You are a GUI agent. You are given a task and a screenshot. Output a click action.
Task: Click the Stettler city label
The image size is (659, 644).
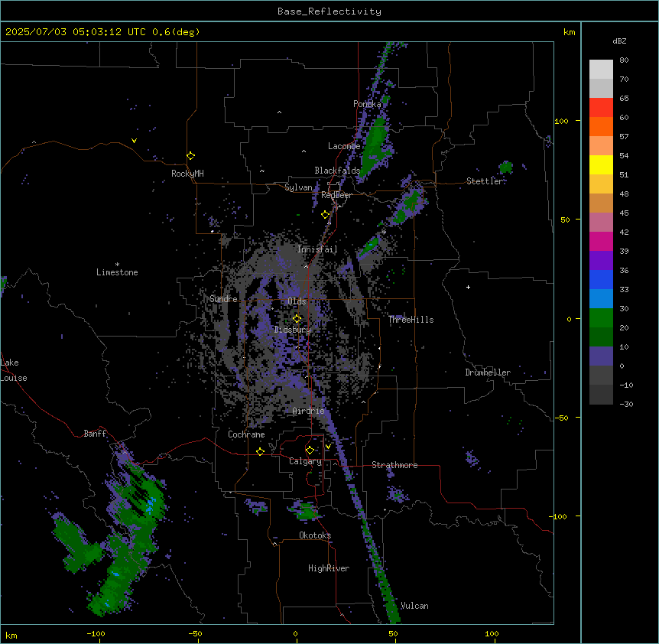click(x=485, y=181)
